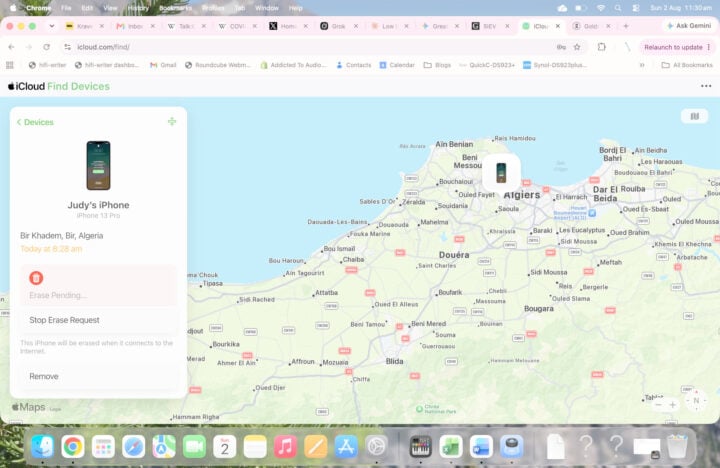Open Safari from the Dock
Image resolution: width=720 pixels, height=468 pixels.
pyautogui.click(x=133, y=446)
